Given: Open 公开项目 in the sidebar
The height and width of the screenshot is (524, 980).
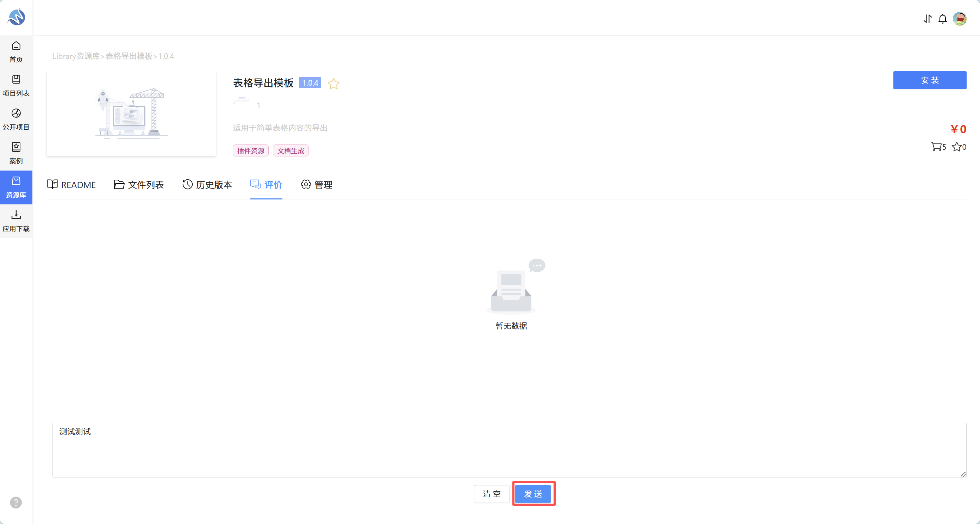Looking at the screenshot, I should 16,119.
